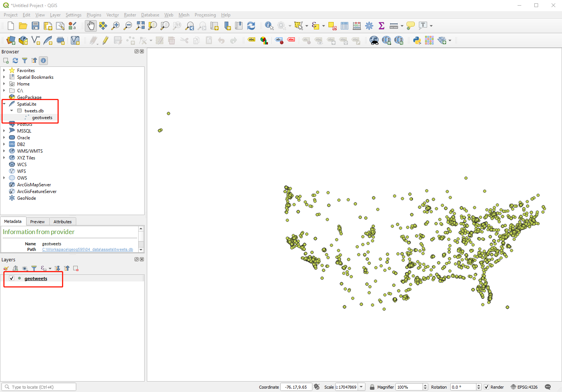Screen dimensions: 562x392
Task: Click the Magnifier lock toggle
Action: coord(372,387)
